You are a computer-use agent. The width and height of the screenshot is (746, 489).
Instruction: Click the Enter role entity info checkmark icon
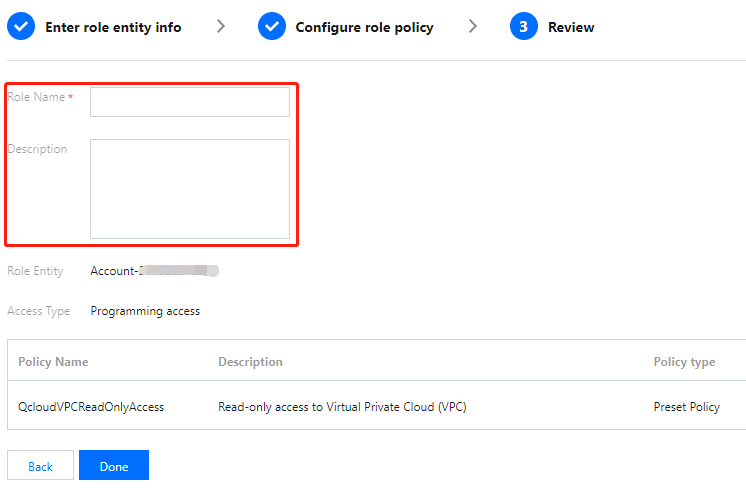[x=21, y=27]
